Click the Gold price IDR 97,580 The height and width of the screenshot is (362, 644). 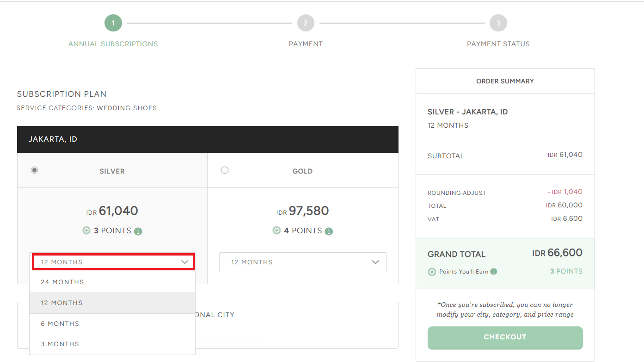pyautogui.click(x=303, y=211)
